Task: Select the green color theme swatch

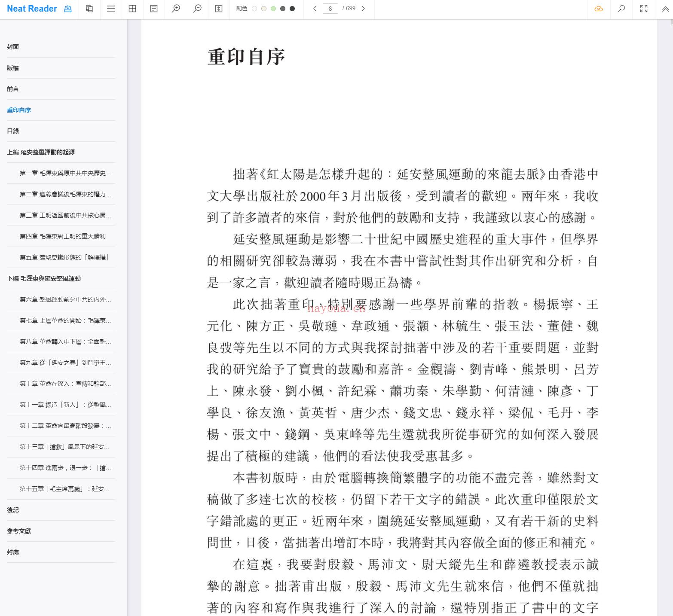Action: coord(273,9)
